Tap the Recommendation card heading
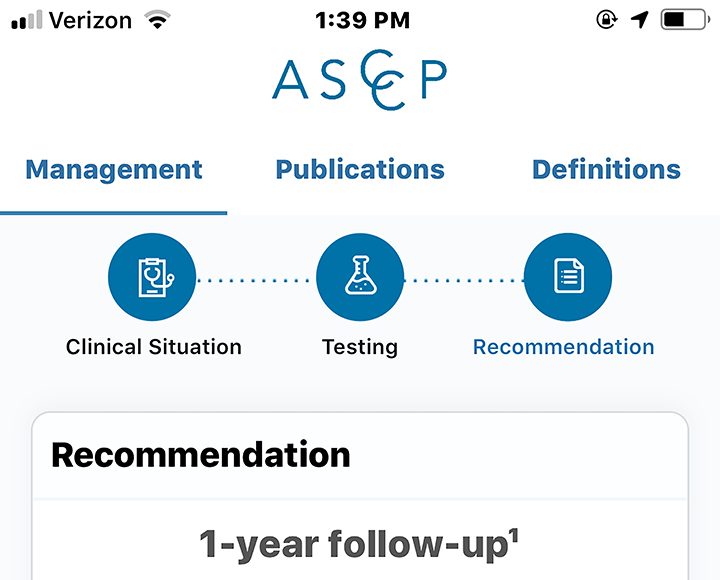 pos(201,455)
